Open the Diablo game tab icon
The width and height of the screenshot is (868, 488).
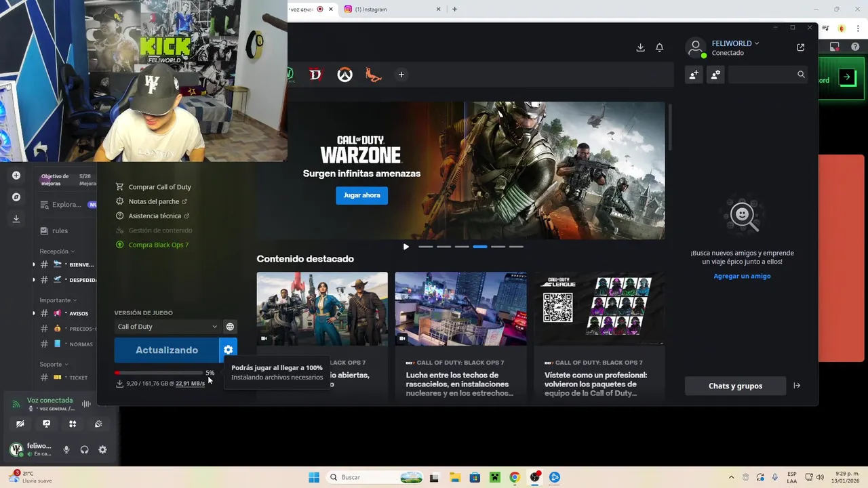315,75
